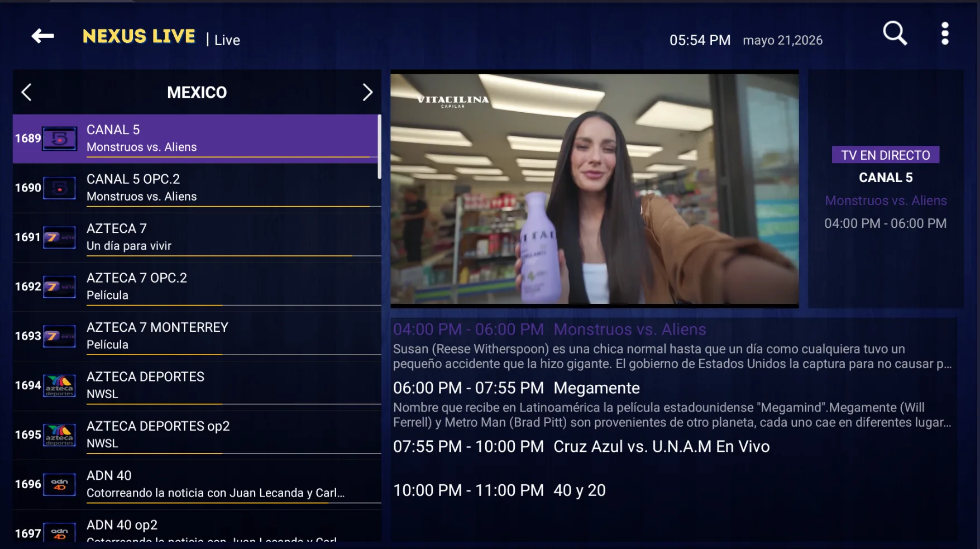
Task: Click 04:00 PM - 06:00 PM in info panel
Action: tap(886, 223)
